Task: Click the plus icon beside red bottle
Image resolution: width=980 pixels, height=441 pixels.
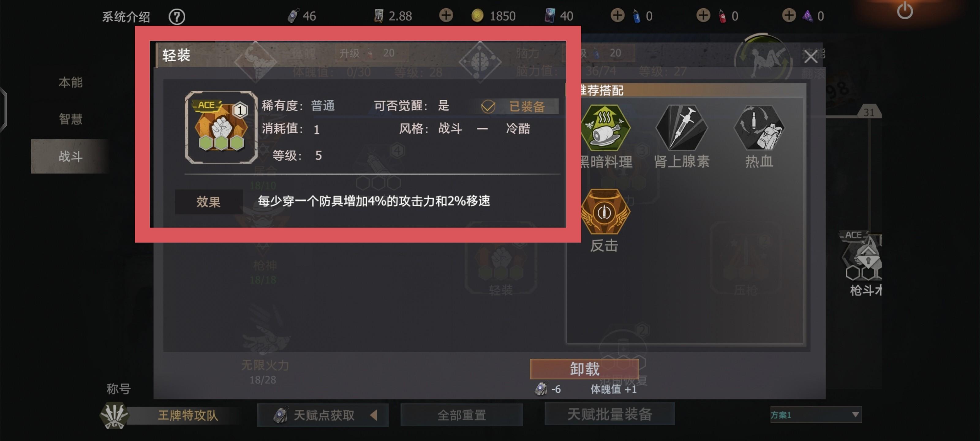Action: [703, 16]
